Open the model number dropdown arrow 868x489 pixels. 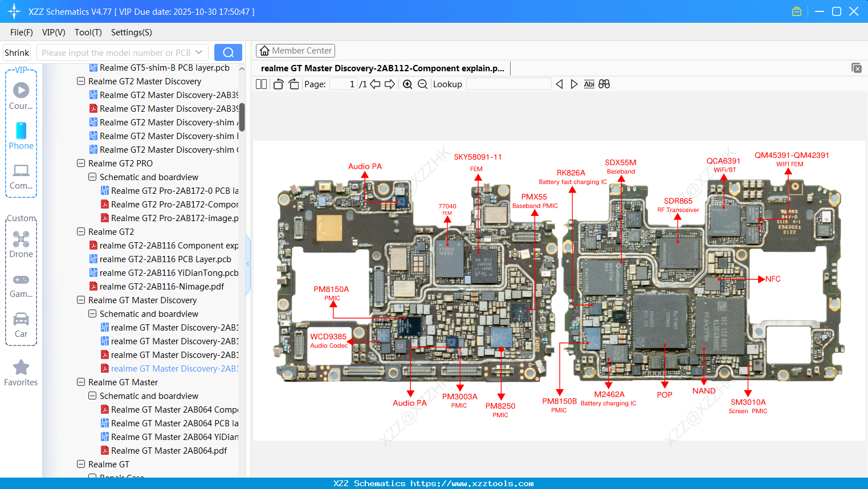[x=198, y=52]
